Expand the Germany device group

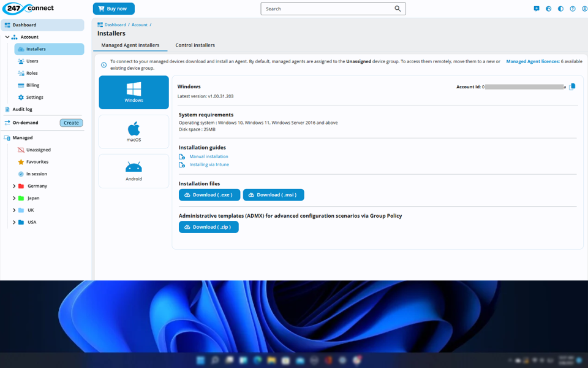14,186
